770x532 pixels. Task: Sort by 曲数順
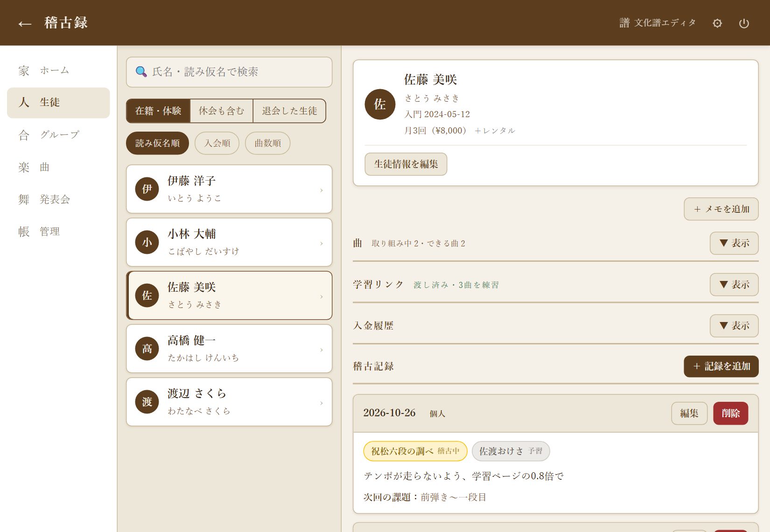267,143
